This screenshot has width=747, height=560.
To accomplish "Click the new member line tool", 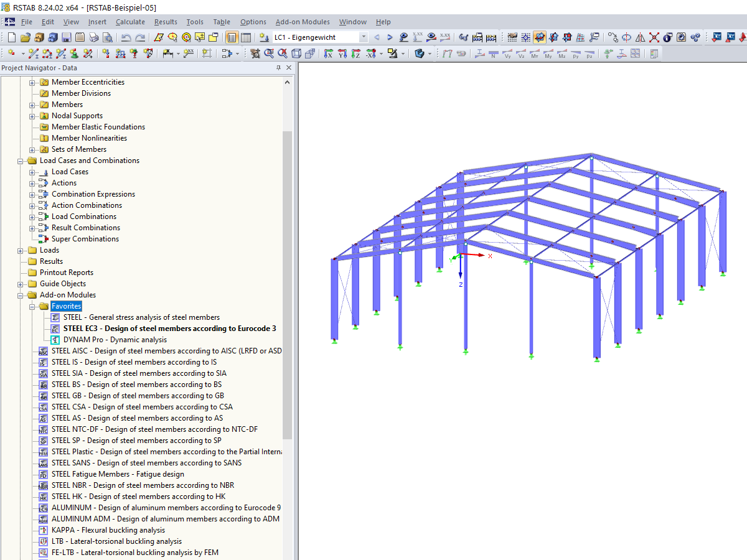I will pos(32,54).
